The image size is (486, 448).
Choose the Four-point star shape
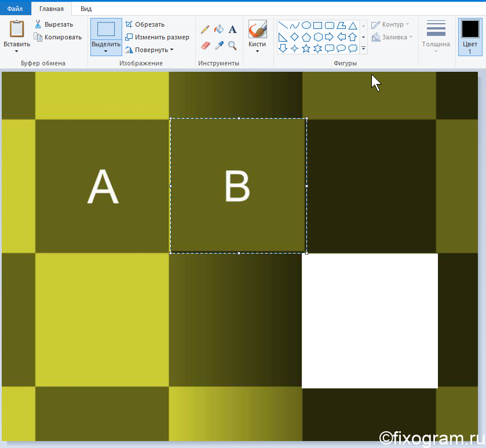point(294,48)
